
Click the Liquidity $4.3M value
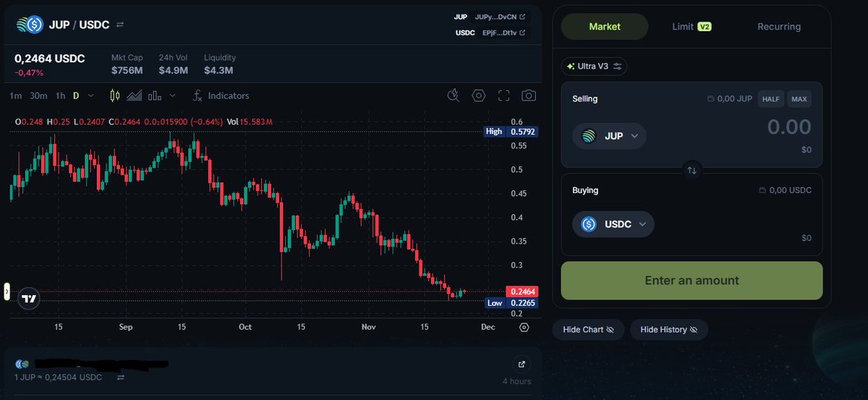[x=218, y=71]
